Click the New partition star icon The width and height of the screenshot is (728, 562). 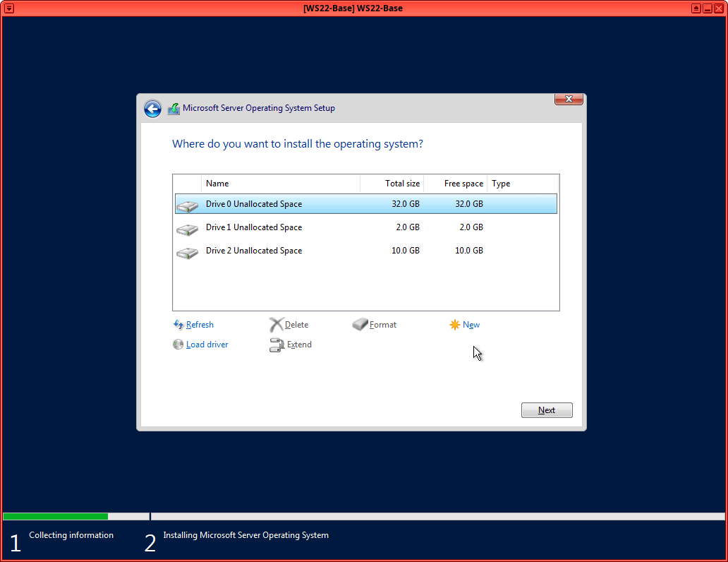(x=454, y=325)
